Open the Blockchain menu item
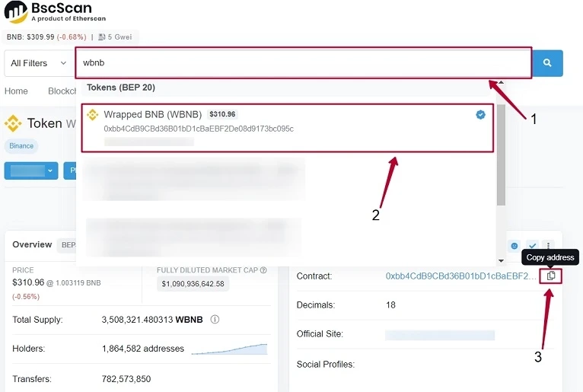The width and height of the screenshot is (583, 392). [x=62, y=91]
